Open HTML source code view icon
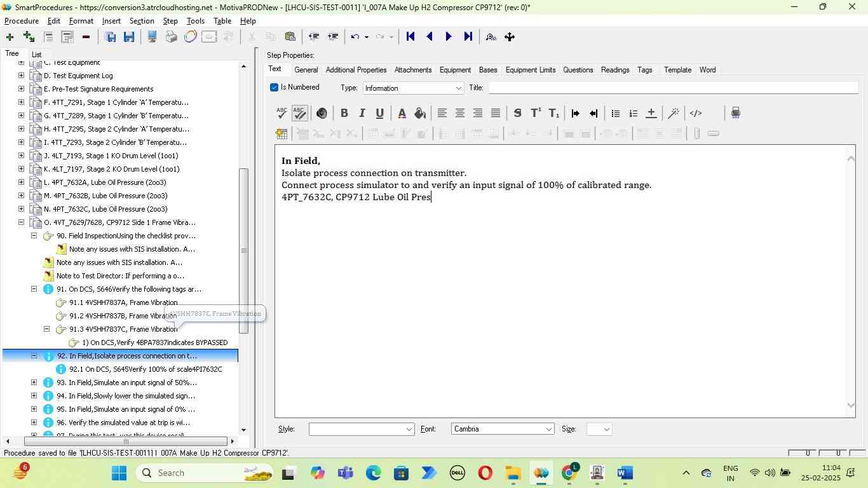This screenshot has height=488, width=868. pos(696,113)
